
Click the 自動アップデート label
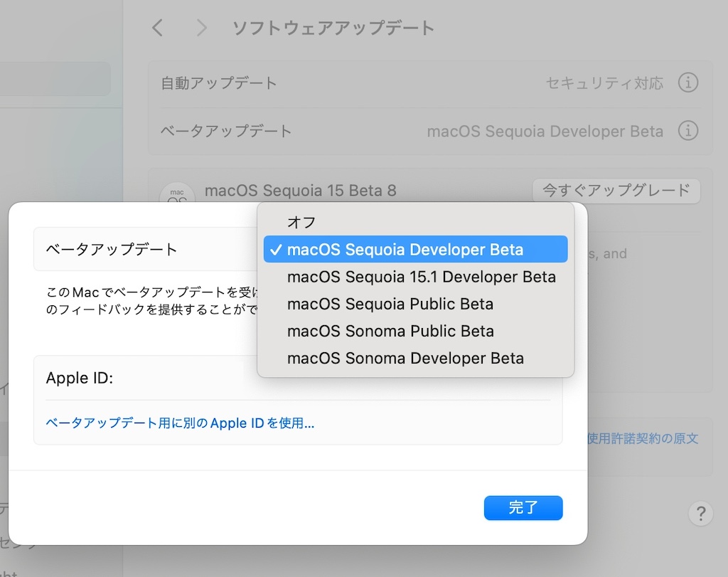pos(219,83)
